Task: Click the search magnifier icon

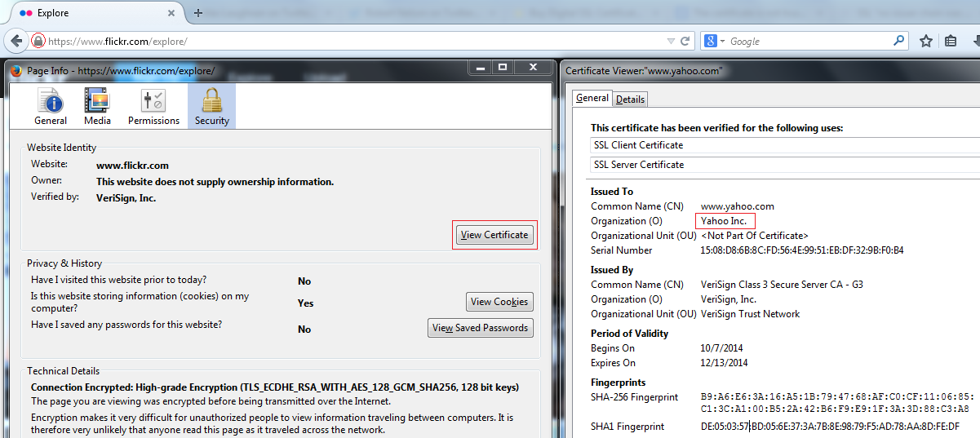Action: (x=898, y=40)
